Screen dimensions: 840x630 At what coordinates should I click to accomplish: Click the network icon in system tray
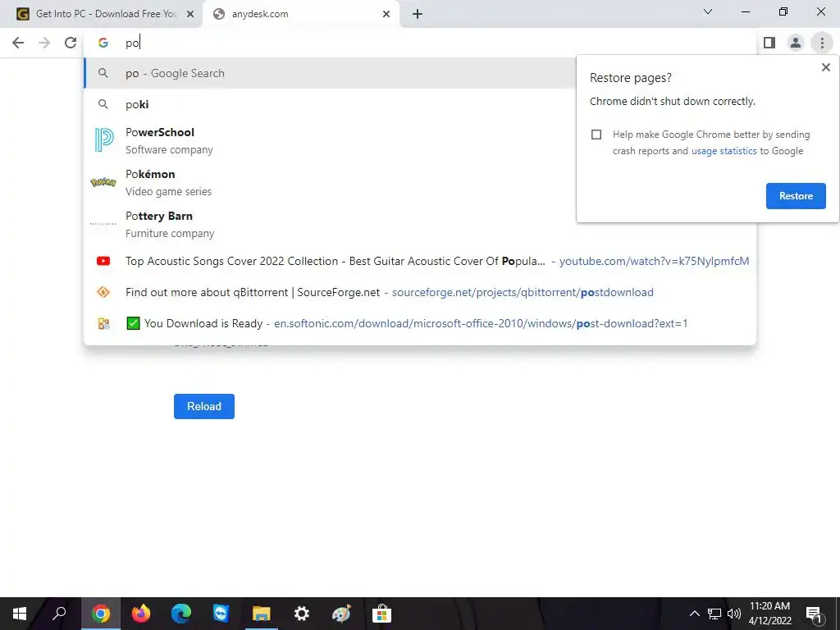pos(714,614)
